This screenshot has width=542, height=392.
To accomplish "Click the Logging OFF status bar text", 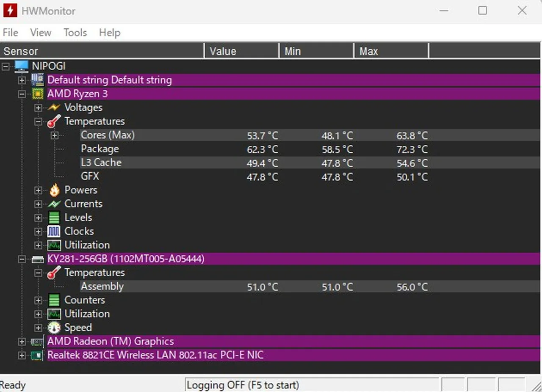I will (x=243, y=385).
